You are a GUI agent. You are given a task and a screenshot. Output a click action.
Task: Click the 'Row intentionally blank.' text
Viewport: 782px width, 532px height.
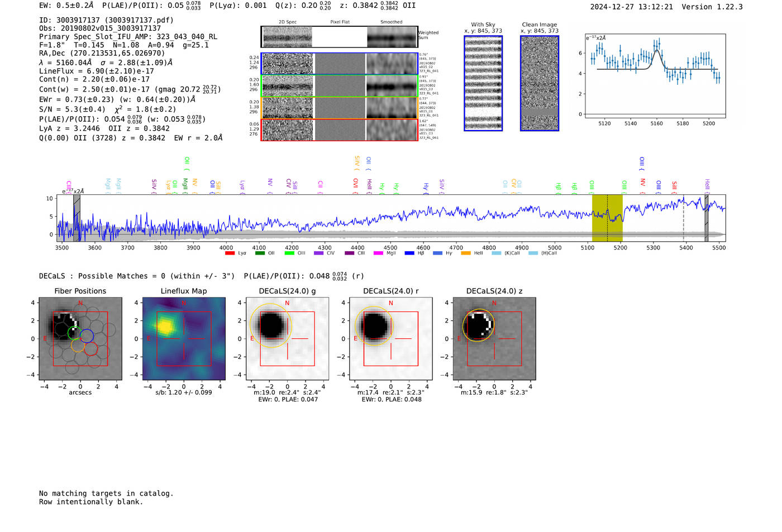(x=91, y=502)
